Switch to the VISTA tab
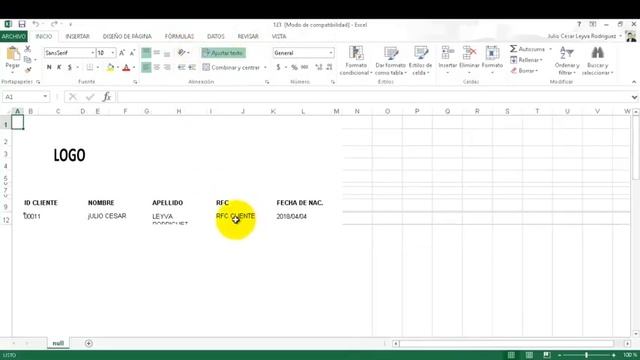This screenshot has height=360, width=640. coord(279,36)
